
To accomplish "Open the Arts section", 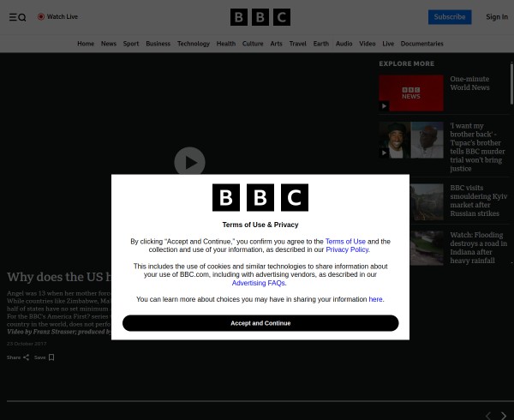I will point(276,44).
